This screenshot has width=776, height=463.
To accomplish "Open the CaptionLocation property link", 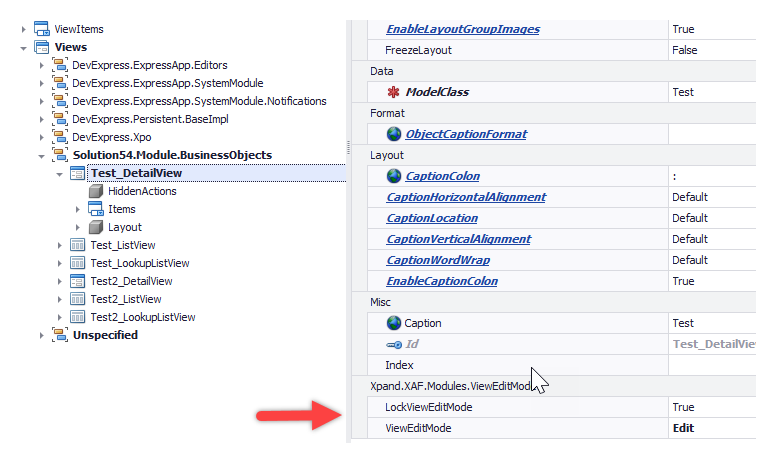I will coord(432,218).
